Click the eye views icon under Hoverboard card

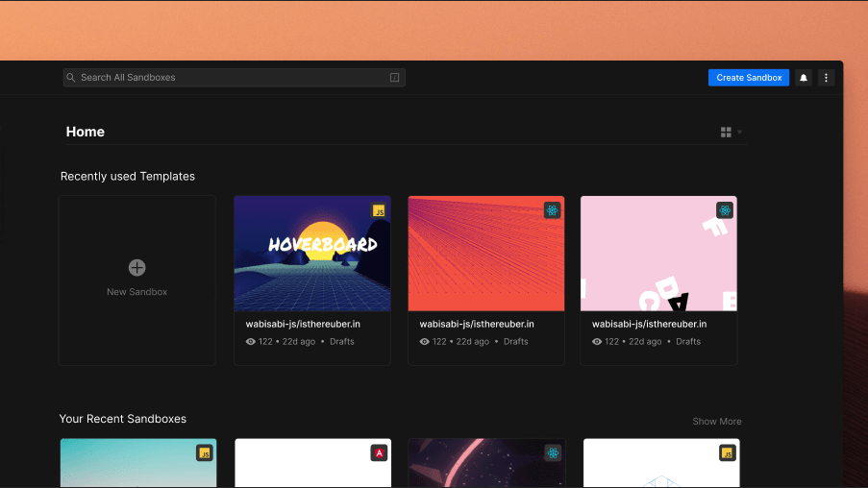point(251,342)
